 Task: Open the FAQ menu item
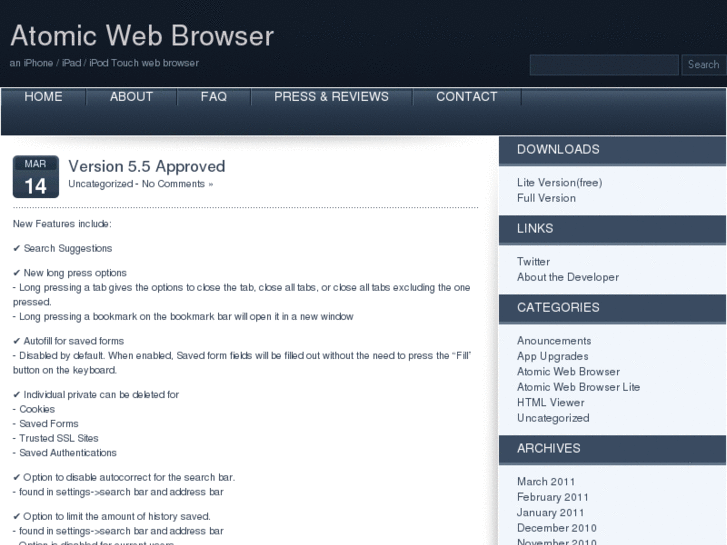[214, 96]
